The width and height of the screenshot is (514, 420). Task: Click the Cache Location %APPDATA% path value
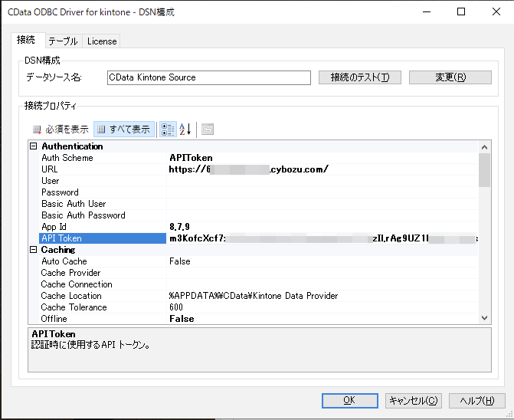[x=254, y=296]
